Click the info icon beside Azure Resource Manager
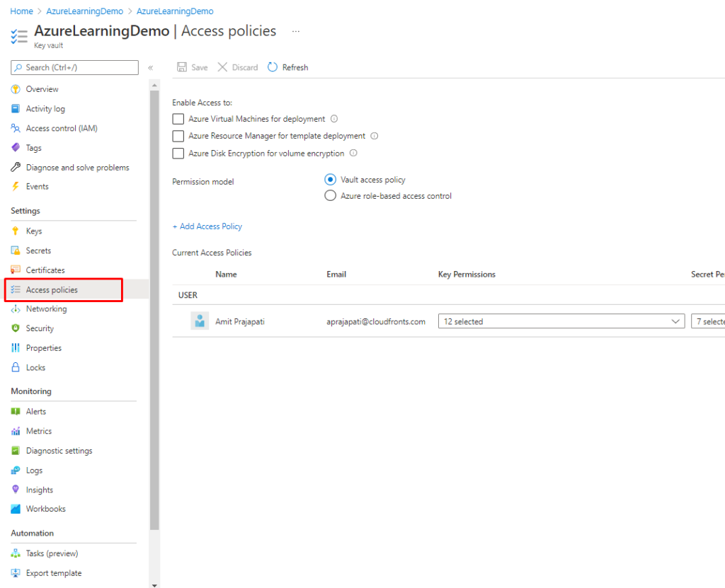Viewport: 725px width, 588px height. click(375, 136)
